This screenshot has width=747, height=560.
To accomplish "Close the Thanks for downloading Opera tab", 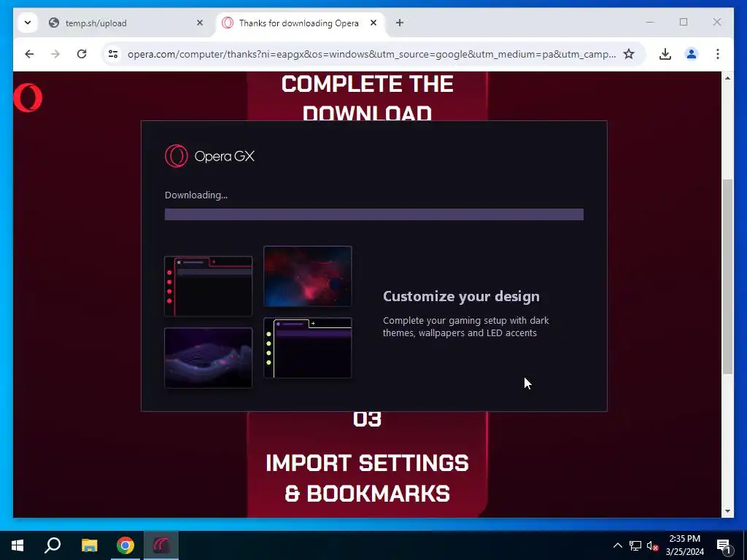I will (x=373, y=23).
